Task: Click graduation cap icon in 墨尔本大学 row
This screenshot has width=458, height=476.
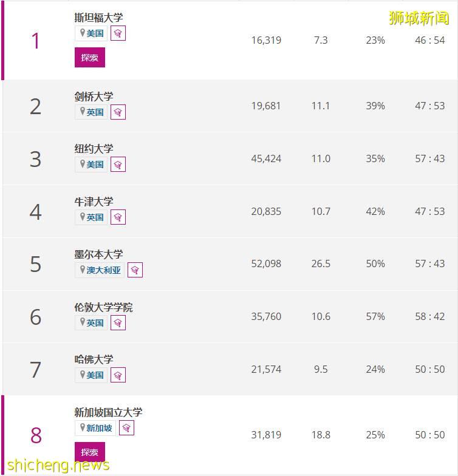Action: click(x=135, y=270)
